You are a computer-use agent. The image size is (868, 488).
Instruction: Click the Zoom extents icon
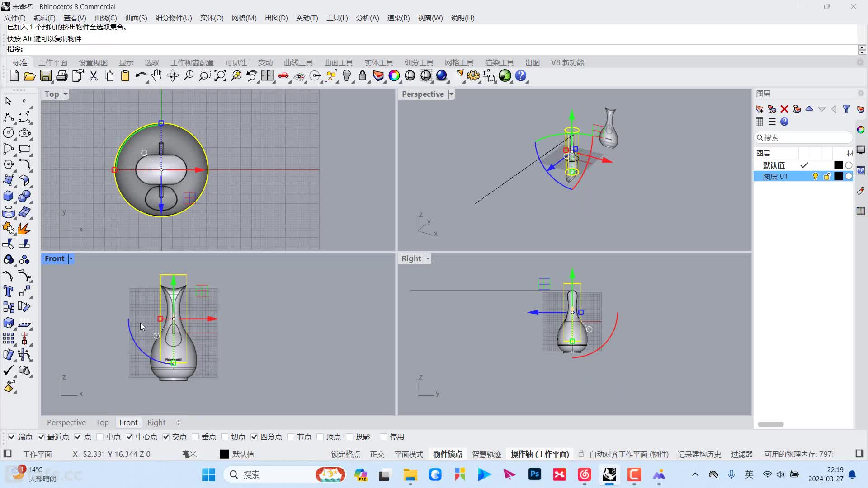[220, 76]
